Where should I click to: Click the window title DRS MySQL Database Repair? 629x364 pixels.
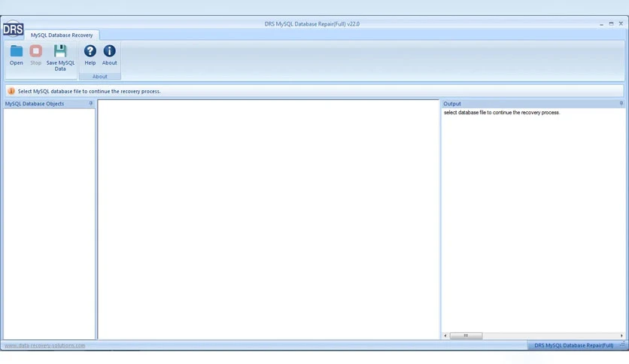[x=312, y=23]
